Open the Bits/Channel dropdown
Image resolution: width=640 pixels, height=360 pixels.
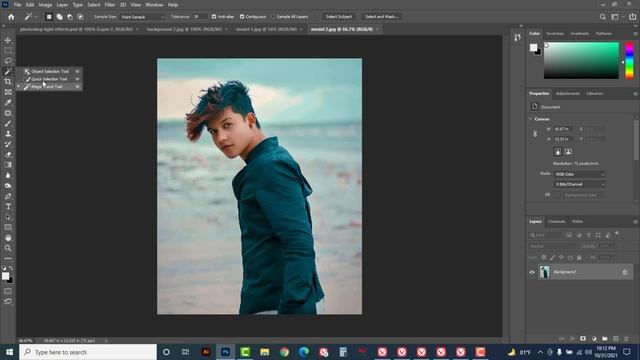click(579, 184)
